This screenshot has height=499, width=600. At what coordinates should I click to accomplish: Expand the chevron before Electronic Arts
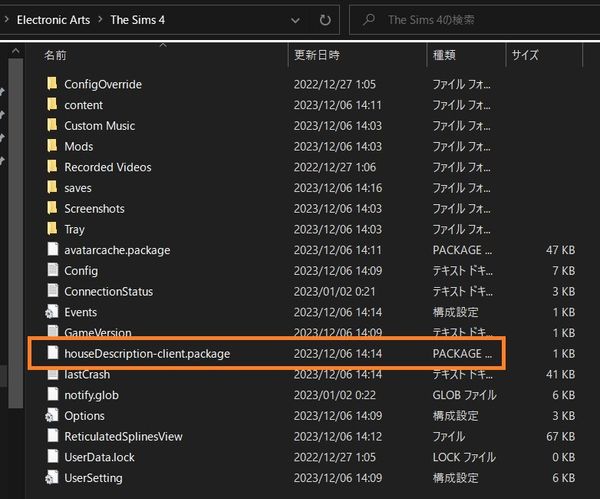pyautogui.click(x=6, y=19)
